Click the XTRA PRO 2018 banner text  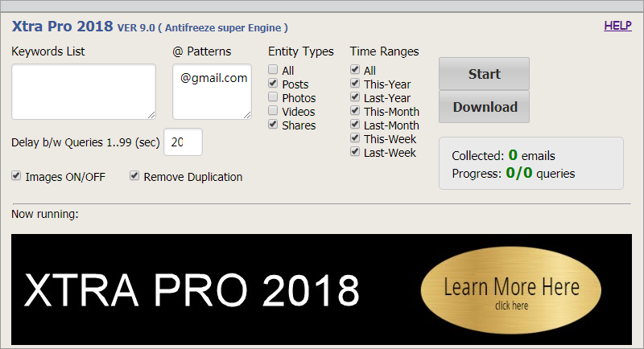click(192, 290)
